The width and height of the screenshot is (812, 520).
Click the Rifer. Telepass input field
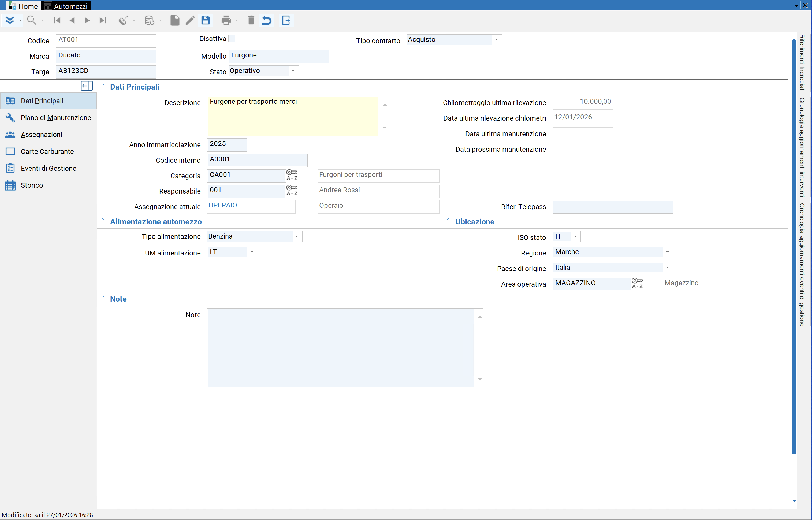[613, 207]
